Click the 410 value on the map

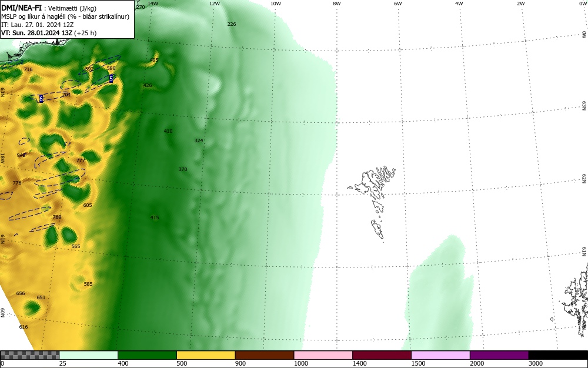pos(168,131)
